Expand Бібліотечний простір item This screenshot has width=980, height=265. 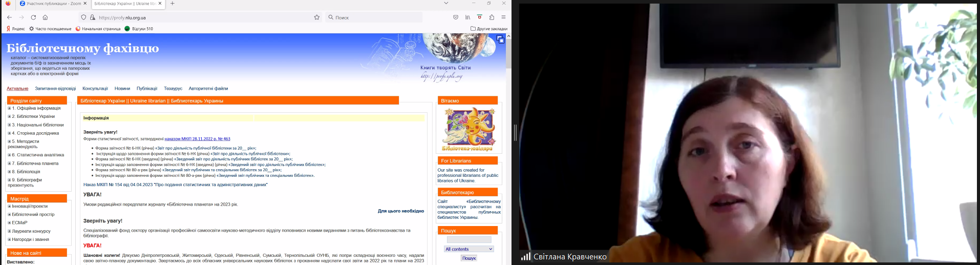pyautogui.click(x=9, y=215)
